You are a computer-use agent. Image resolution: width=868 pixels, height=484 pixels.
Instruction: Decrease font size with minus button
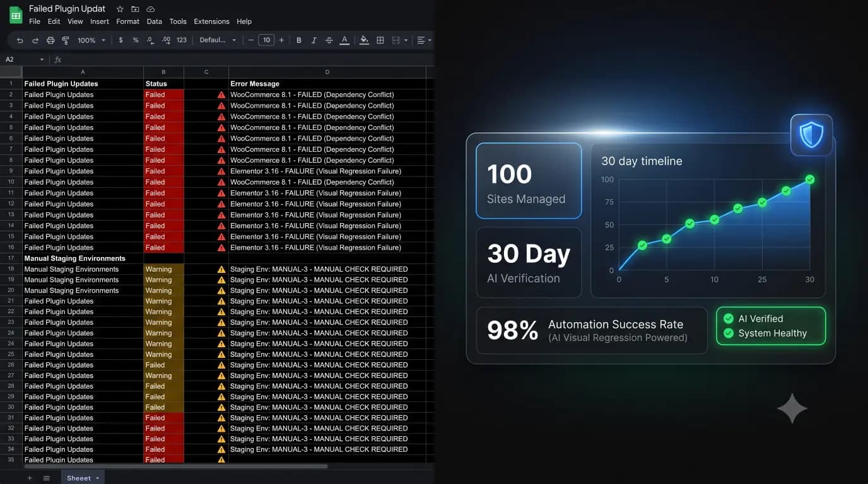[251, 40]
